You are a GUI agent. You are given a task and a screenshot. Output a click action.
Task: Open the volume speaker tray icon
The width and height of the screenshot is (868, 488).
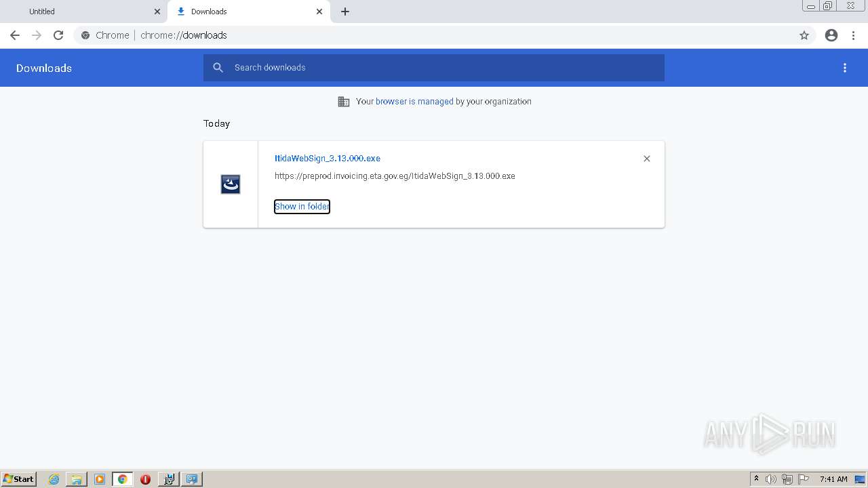tap(771, 479)
